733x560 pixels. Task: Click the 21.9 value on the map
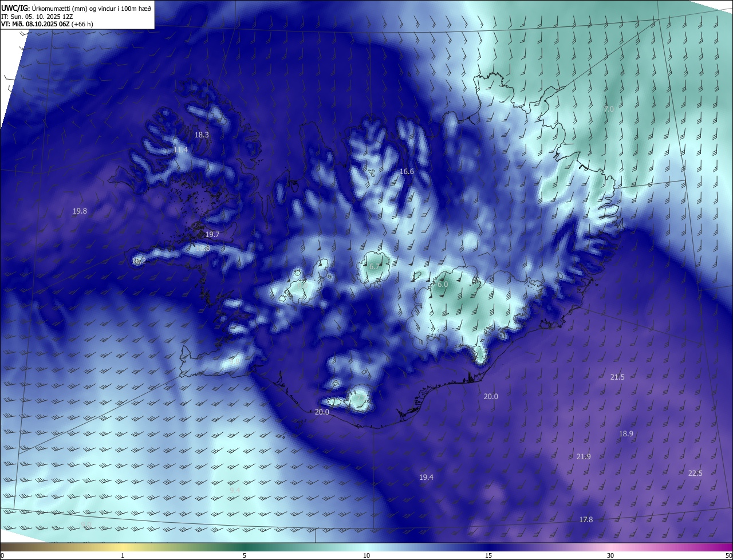pyautogui.click(x=584, y=457)
